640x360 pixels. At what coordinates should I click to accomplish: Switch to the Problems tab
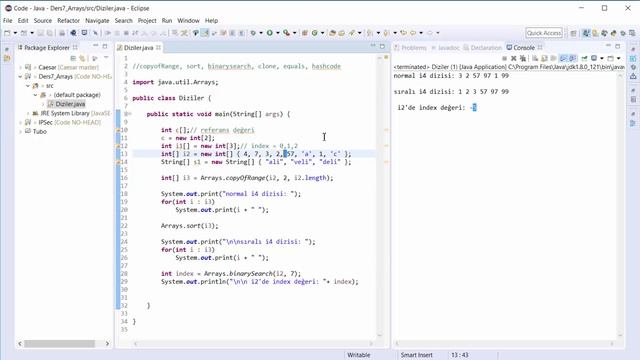[x=410, y=48]
